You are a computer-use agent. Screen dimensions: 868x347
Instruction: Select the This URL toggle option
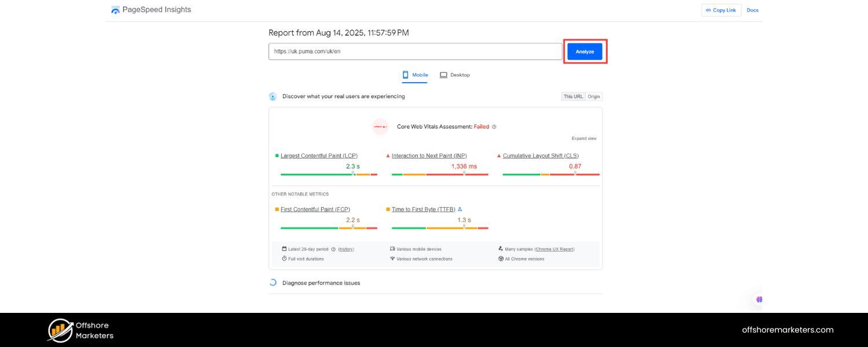pyautogui.click(x=573, y=97)
